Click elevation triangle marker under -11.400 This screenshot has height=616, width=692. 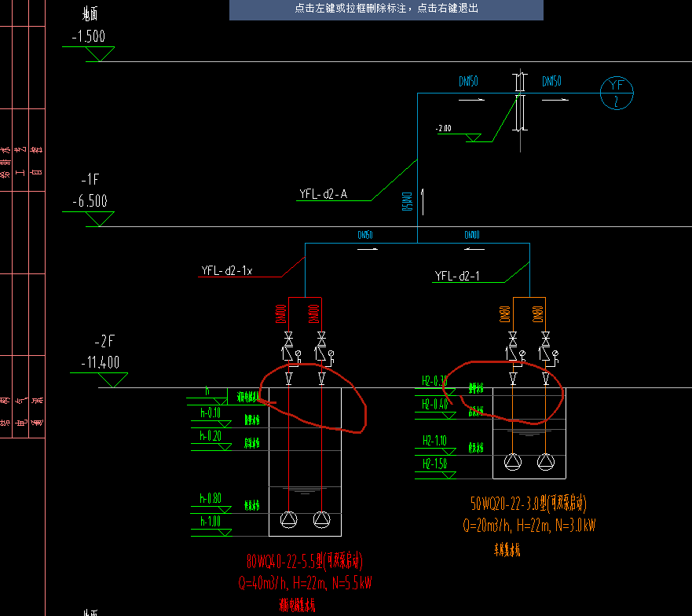(x=113, y=380)
